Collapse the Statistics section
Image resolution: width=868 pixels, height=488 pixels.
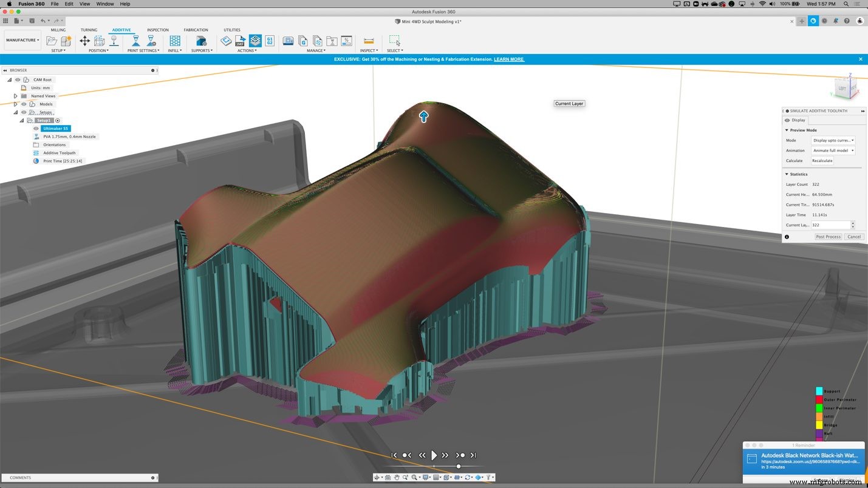[x=787, y=174]
